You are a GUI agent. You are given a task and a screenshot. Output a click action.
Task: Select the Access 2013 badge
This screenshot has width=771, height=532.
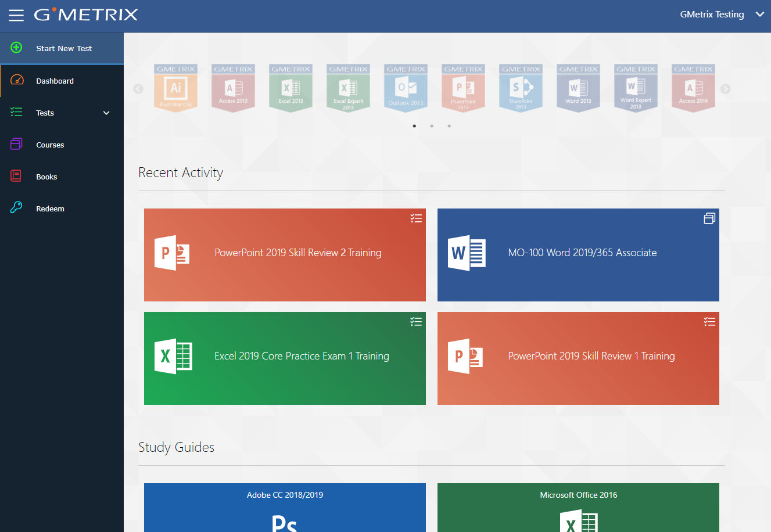coord(233,88)
